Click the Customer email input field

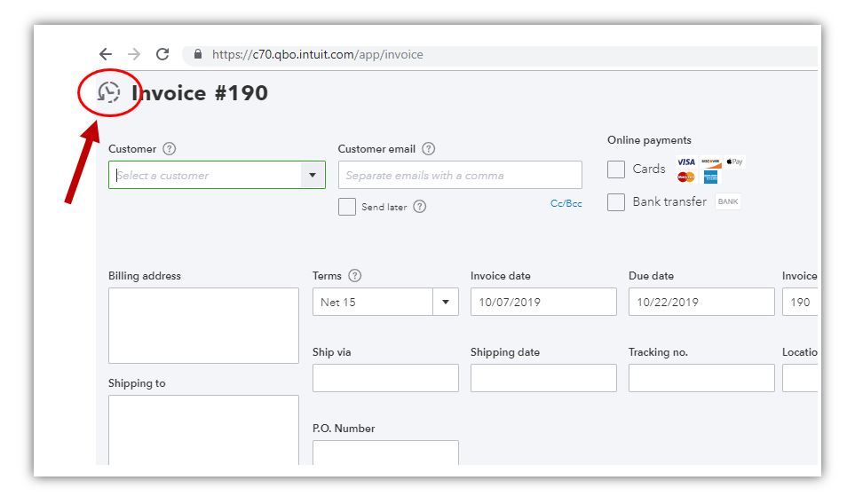coord(460,175)
